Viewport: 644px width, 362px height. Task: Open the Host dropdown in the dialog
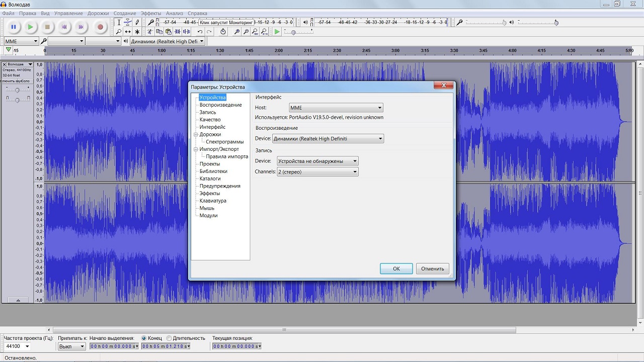[336, 108]
